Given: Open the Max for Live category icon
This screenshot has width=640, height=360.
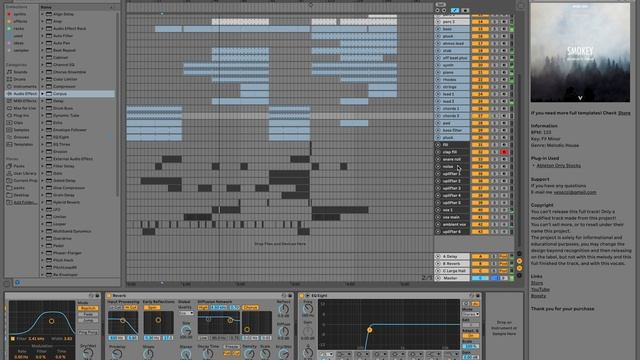Looking at the screenshot, I should 9,108.
